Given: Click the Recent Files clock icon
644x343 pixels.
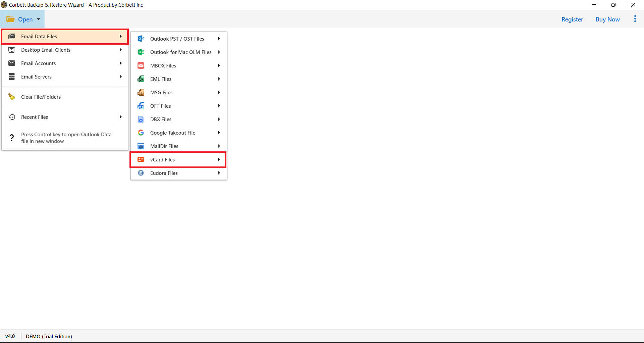Looking at the screenshot, I should tap(12, 117).
